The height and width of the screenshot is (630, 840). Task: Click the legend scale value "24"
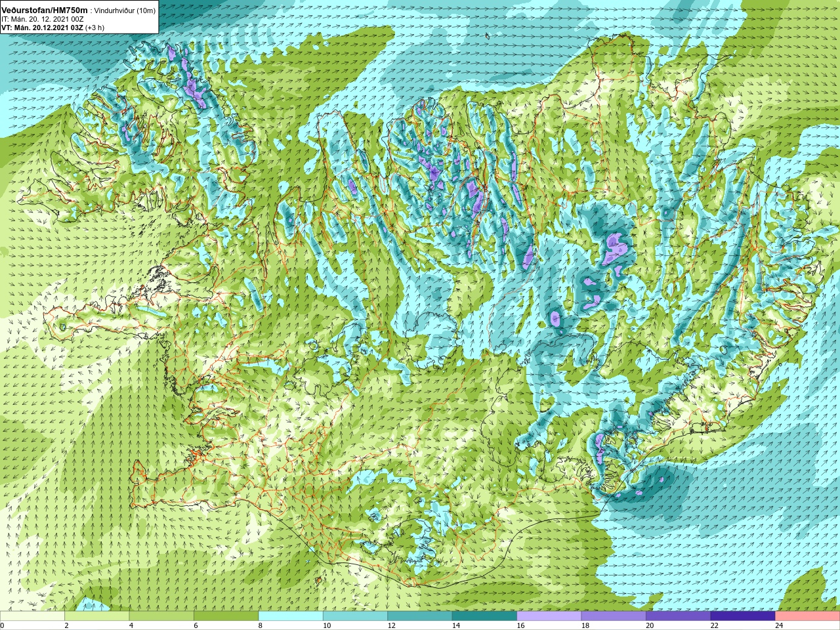[x=779, y=625]
